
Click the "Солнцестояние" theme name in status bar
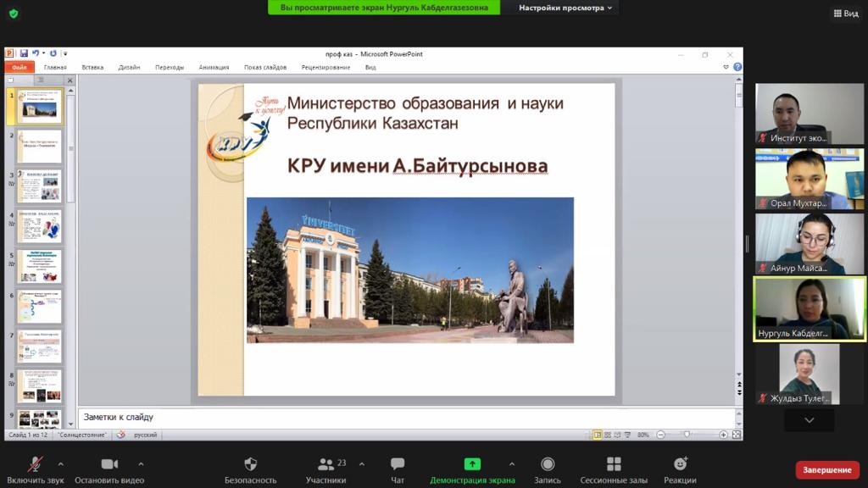pyautogui.click(x=82, y=435)
